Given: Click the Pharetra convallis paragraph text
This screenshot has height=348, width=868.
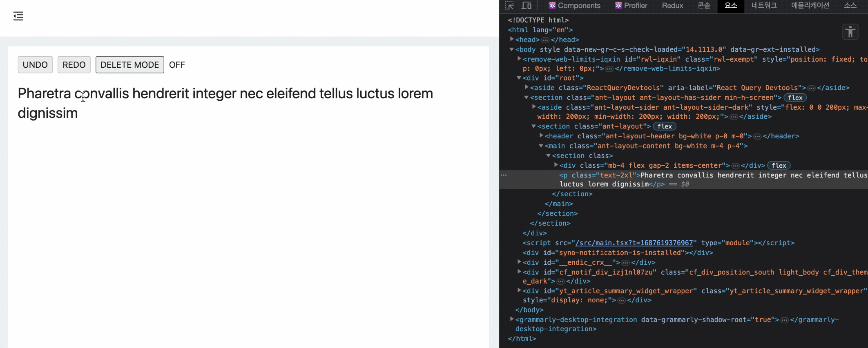Looking at the screenshot, I should 225,103.
